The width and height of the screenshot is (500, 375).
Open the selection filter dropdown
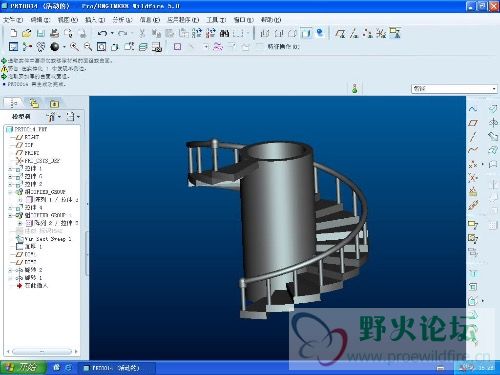(455, 89)
